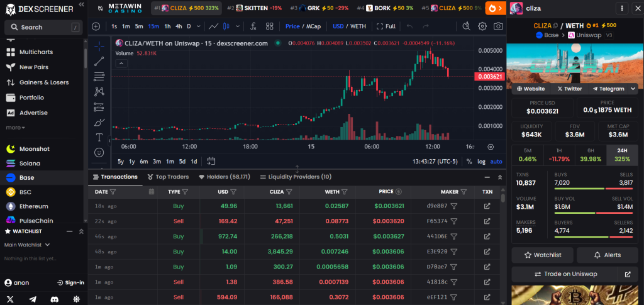The height and width of the screenshot is (305, 644).
Task: Open the Discord link in sidebar footer
Action: click(54, 299)
